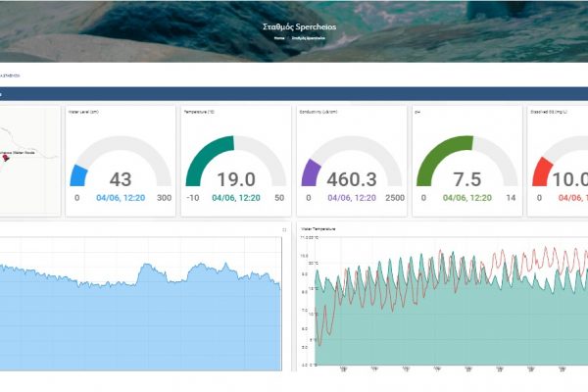
Task: Select the Temperature gauge showing 19.0
Action: point(236,162)
